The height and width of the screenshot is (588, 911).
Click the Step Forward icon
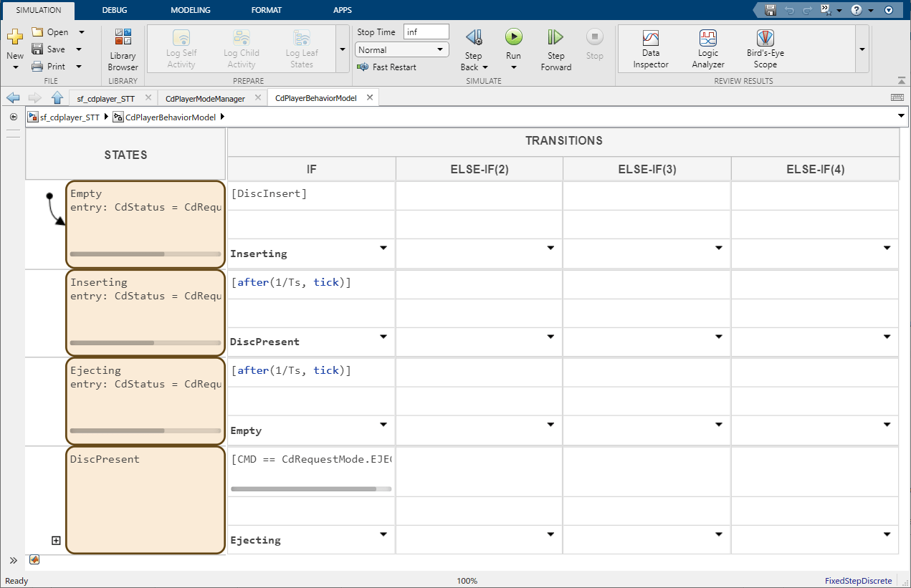[x=555, y=38]
